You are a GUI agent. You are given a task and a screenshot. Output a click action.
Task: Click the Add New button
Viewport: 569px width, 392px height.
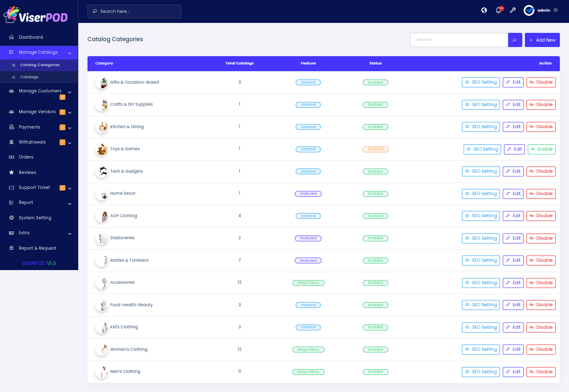(x=542, y=40)
